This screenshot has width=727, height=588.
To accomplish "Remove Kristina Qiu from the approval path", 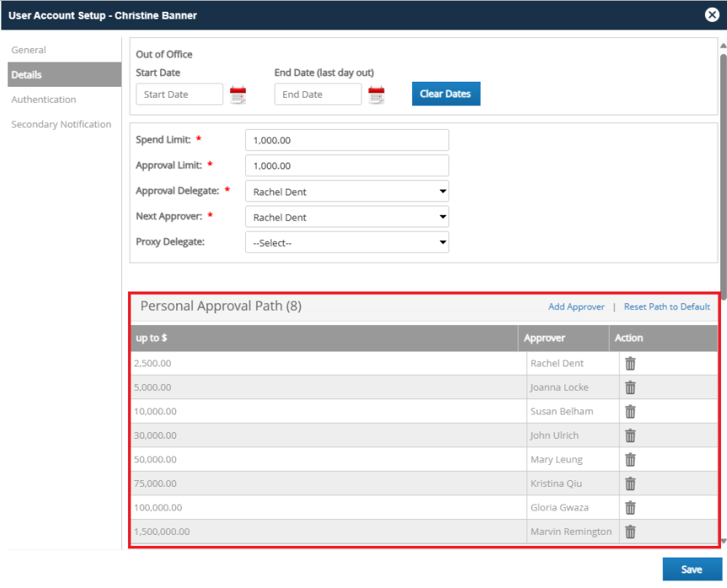I will coord(630,484).
